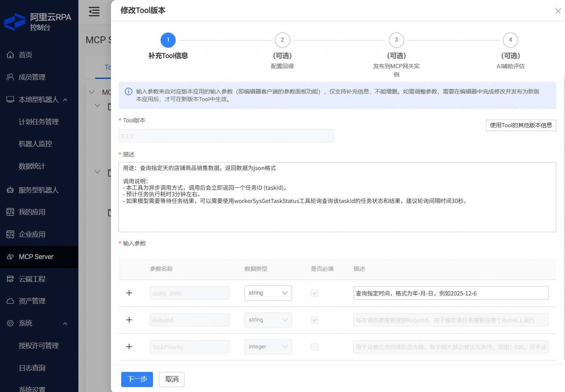Open data type dropdown for RobotId
The image size is (565, 392).
click(268, 320)
